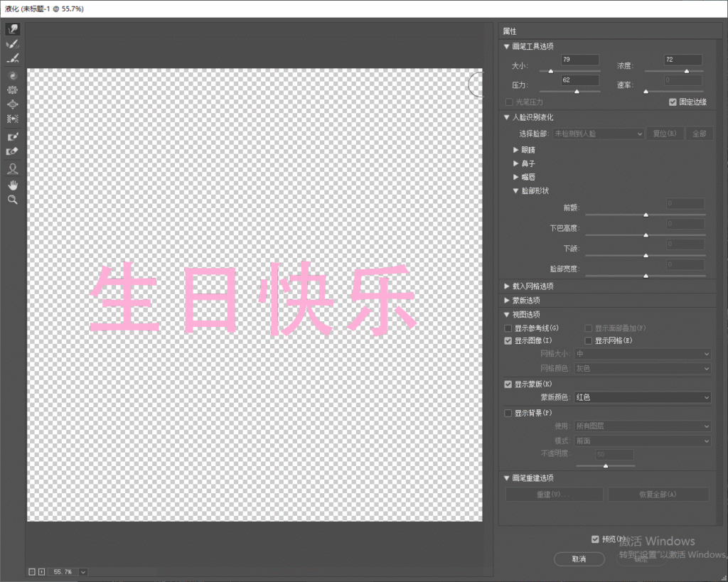Click the zoom in plus button

[41, 572]
